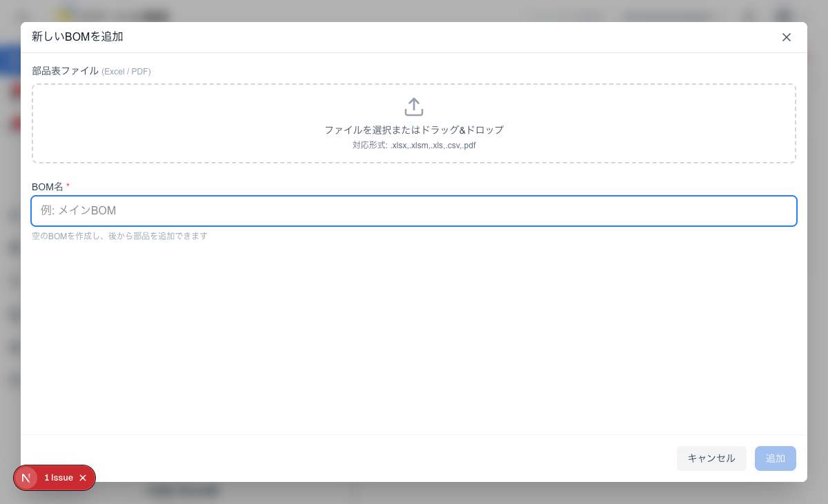The image size is (828, 504).
Task: Open the Next.js dev tools N icon
Action: (26, 478)
